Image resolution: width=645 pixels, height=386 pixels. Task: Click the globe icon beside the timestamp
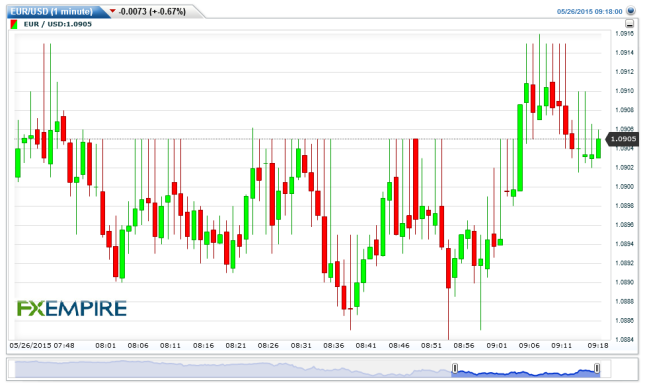631,11
